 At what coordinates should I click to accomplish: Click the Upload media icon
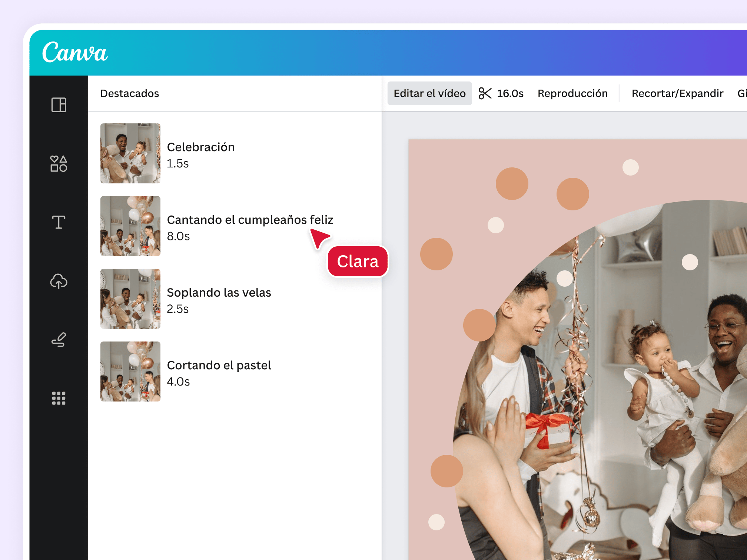pyautogui.click(x=59, y=281)
